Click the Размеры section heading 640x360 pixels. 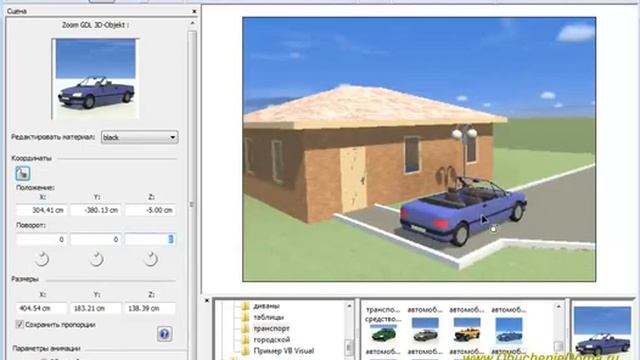[25, 279]
